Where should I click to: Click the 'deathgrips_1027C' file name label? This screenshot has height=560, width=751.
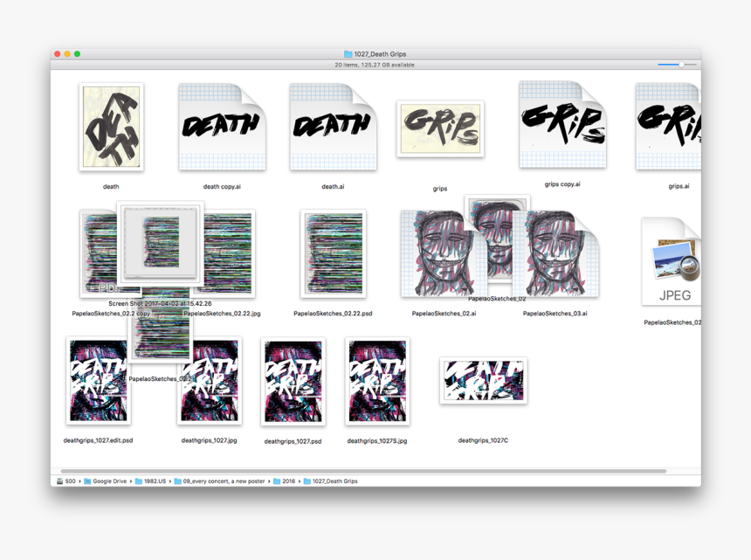[483, 440]
